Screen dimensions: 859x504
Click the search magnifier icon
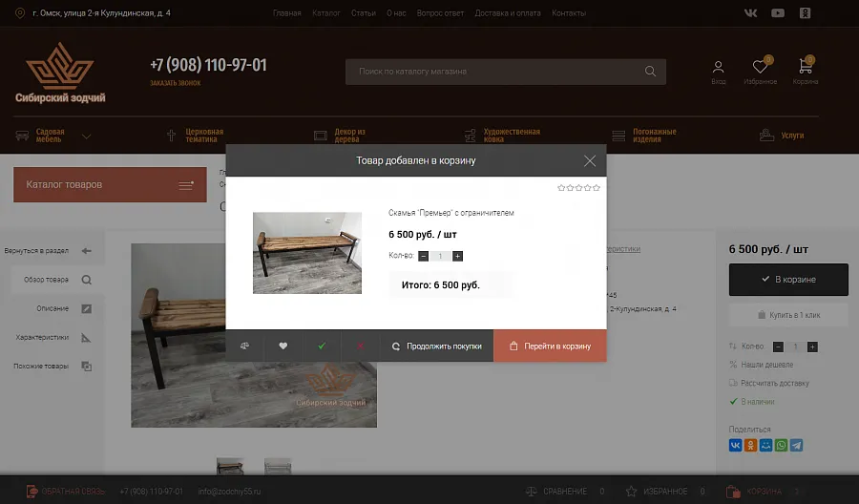tap(650, 72)
